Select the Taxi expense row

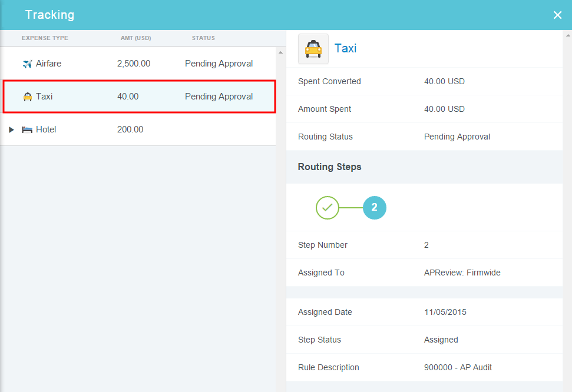point(138,97)
